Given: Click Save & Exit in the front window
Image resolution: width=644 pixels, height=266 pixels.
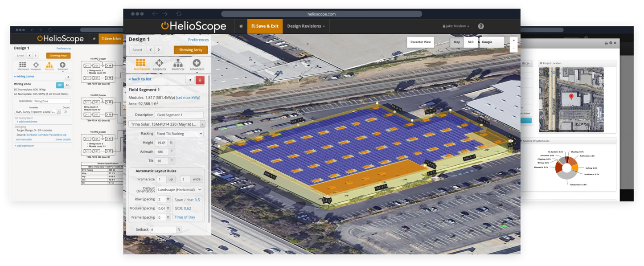Looking at the screenshot, I should click(x=265, y=26).
